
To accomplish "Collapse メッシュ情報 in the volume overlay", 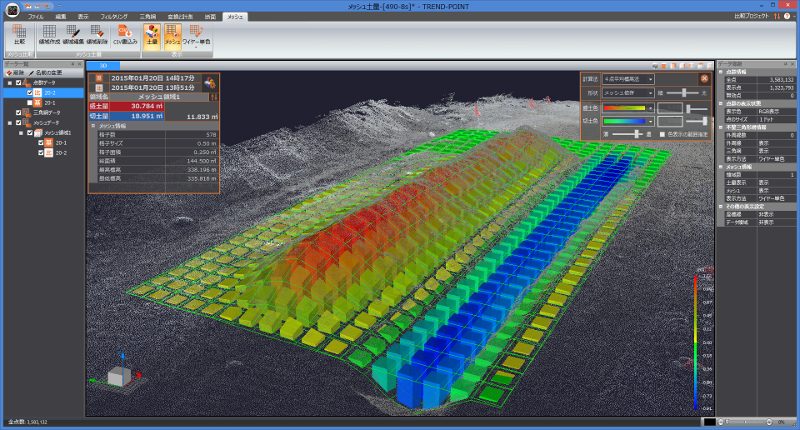I will click(93, 125).
